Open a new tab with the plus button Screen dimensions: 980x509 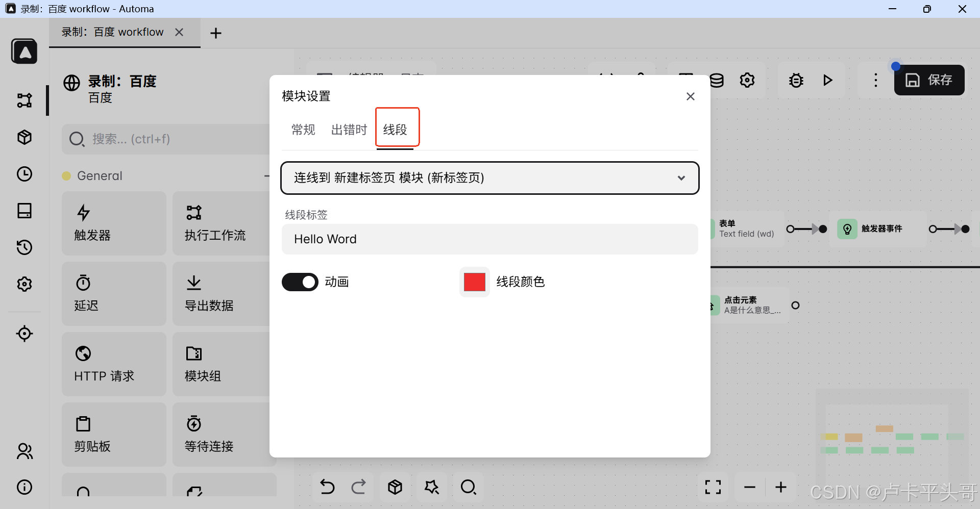[x=215, y=33]
